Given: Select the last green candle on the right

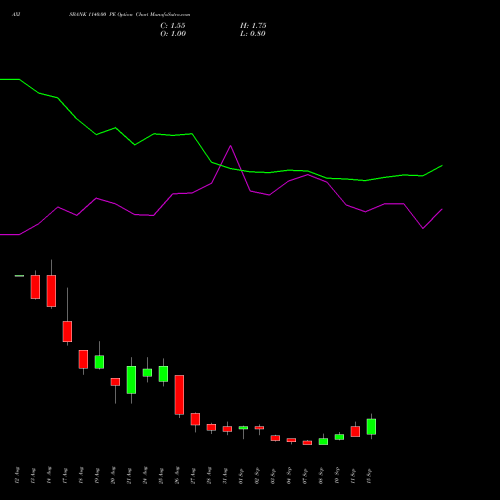Looking at the screenshot, I should click(x=371, y=427).
